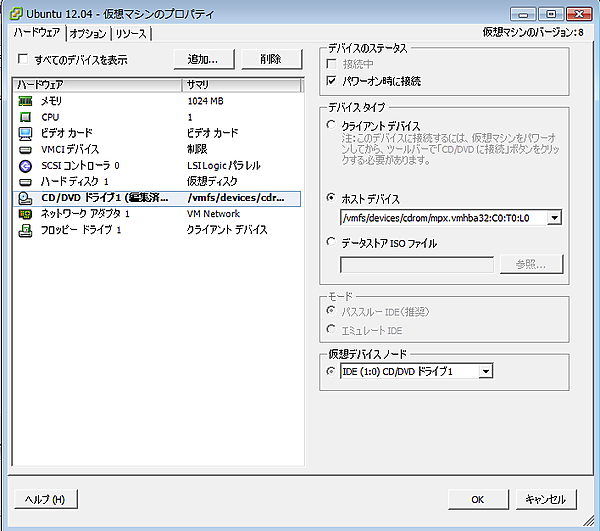Click the CPU chip icon
Viewport: 600px width, 531px height.
click(x=25, y=117)
